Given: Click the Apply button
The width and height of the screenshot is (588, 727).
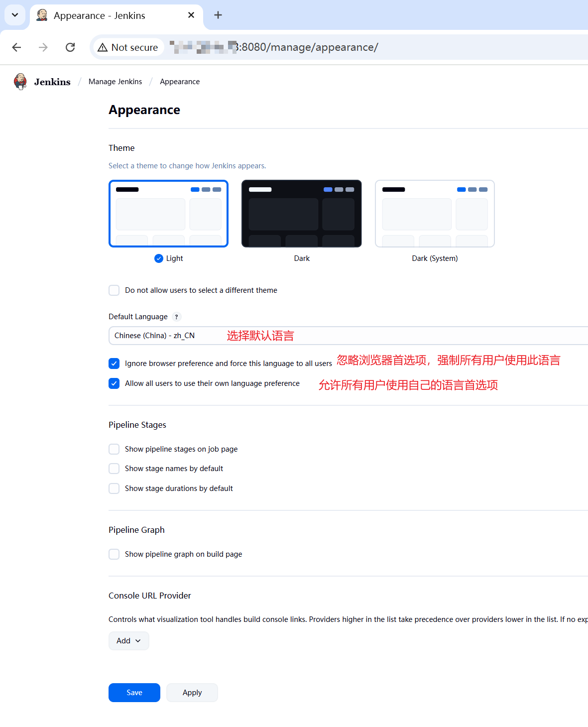Looking at the screenshot, I should [x=192, y=693].
